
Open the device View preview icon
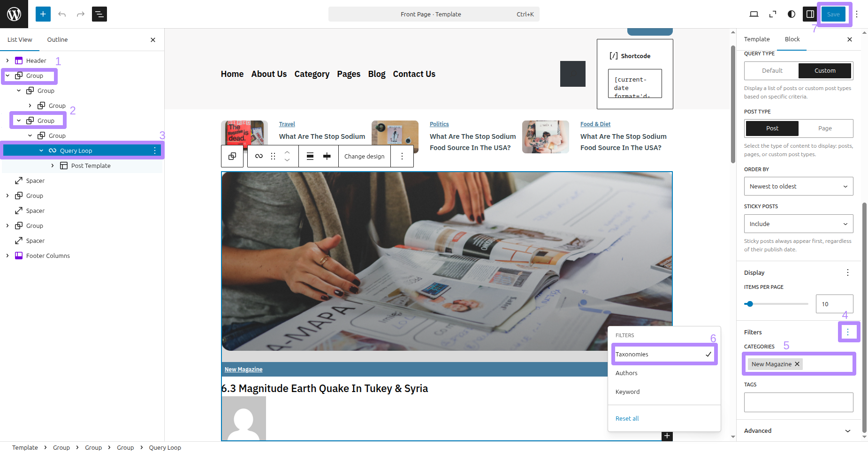pos(754,14)
